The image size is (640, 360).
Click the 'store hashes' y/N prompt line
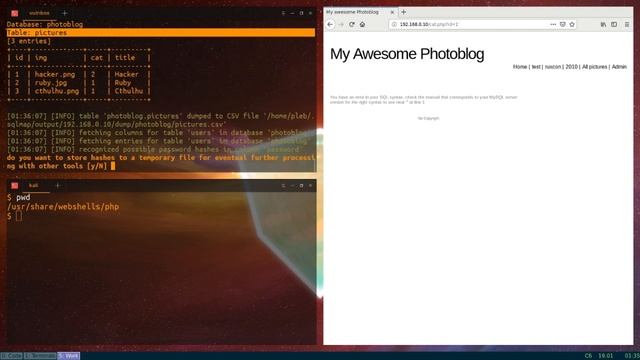161,162
